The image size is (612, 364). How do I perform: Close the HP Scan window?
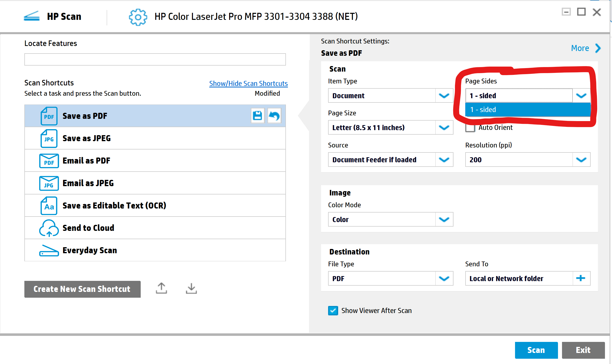(x=597, y=12)
